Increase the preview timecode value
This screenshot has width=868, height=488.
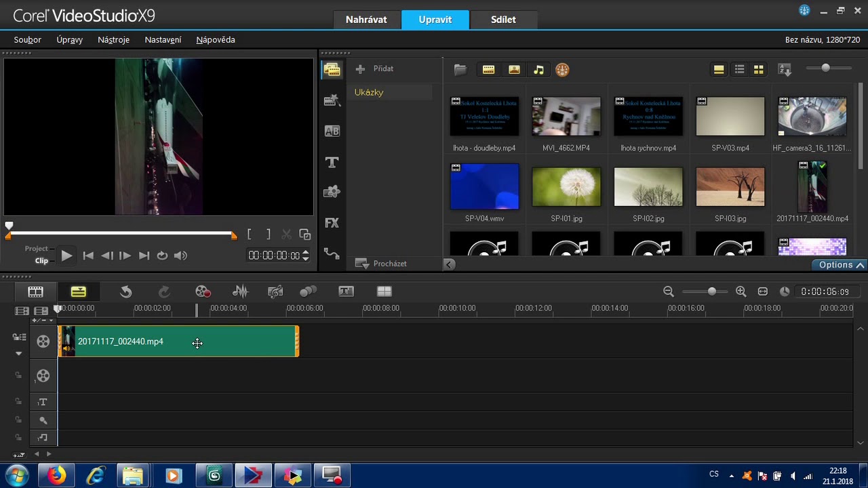[305, 252]
